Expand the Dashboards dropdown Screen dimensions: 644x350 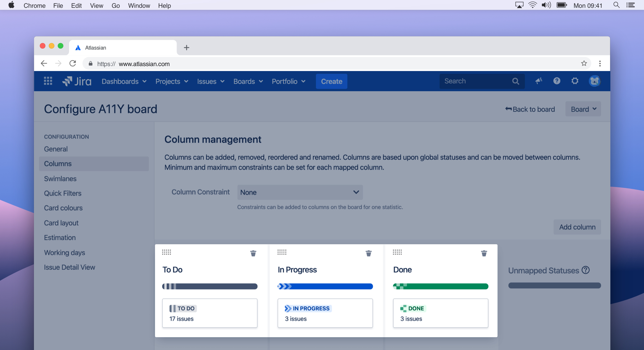(124, 81)
